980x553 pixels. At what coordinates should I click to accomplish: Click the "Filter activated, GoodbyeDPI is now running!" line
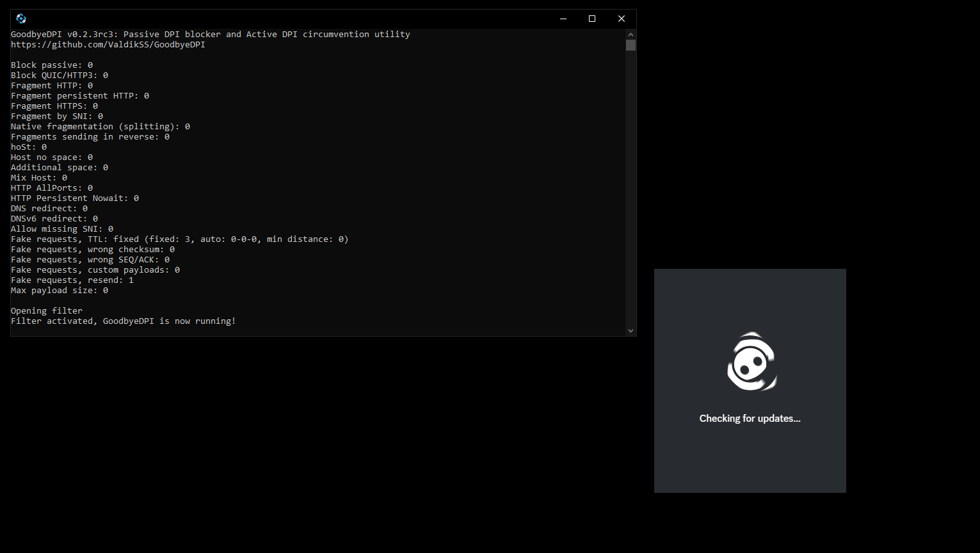click(124, 321)
